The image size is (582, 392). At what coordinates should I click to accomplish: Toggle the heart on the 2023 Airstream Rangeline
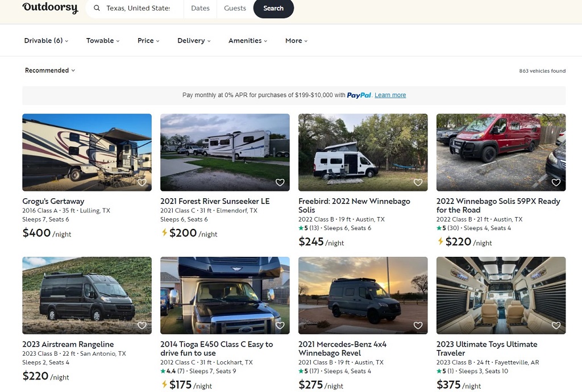tap(142, 325)
